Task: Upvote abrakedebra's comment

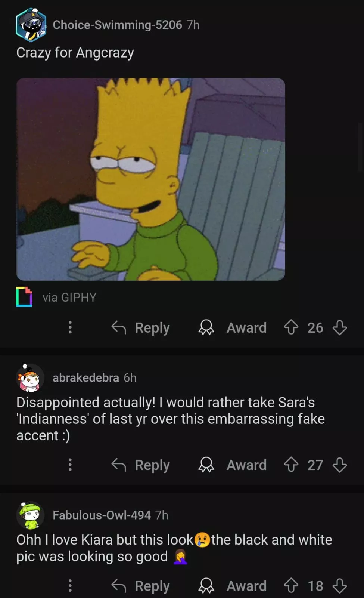Action: 291,465
